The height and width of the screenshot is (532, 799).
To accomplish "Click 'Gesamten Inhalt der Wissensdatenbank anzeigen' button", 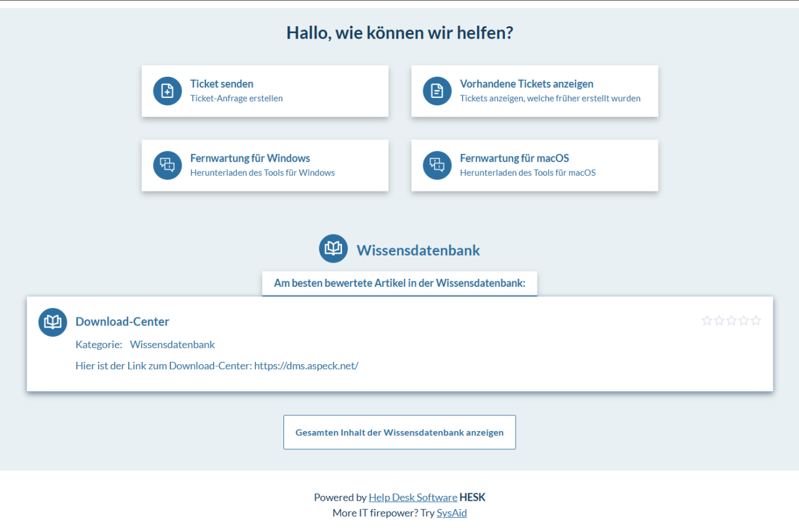I will 399,432.
